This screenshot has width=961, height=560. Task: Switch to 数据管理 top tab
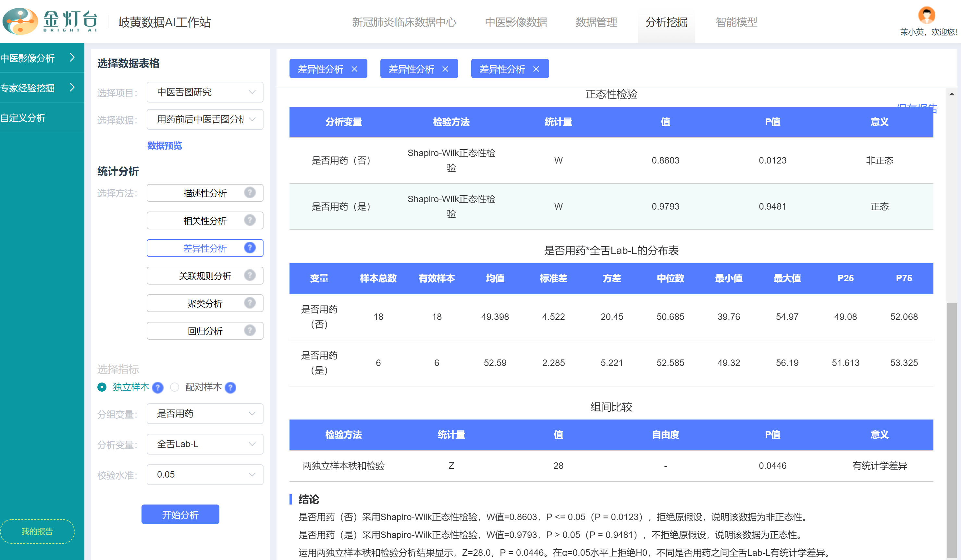tap(596, 22)
